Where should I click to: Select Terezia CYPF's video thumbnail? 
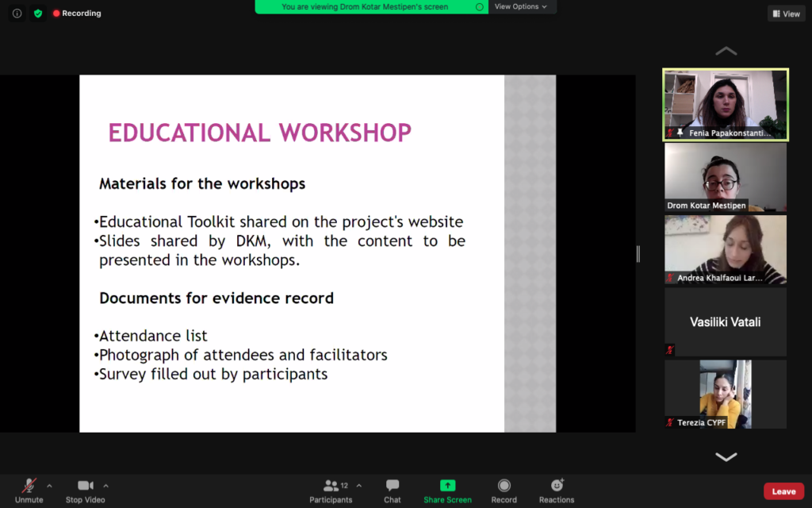(x=726, y=394)
